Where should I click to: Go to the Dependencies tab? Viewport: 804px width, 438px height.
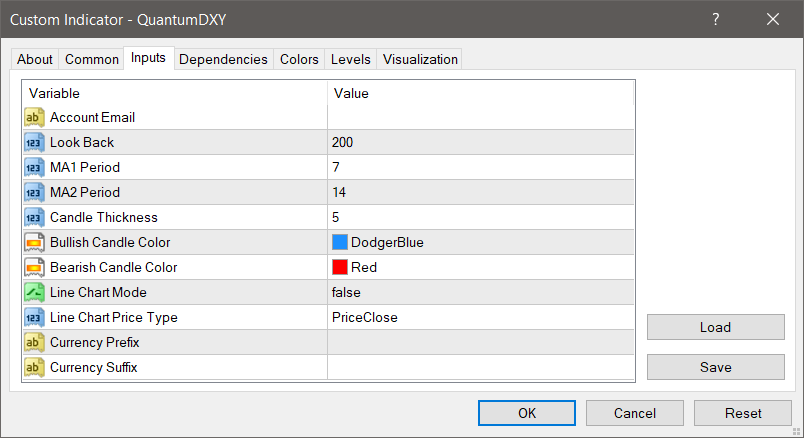point(223,60)
